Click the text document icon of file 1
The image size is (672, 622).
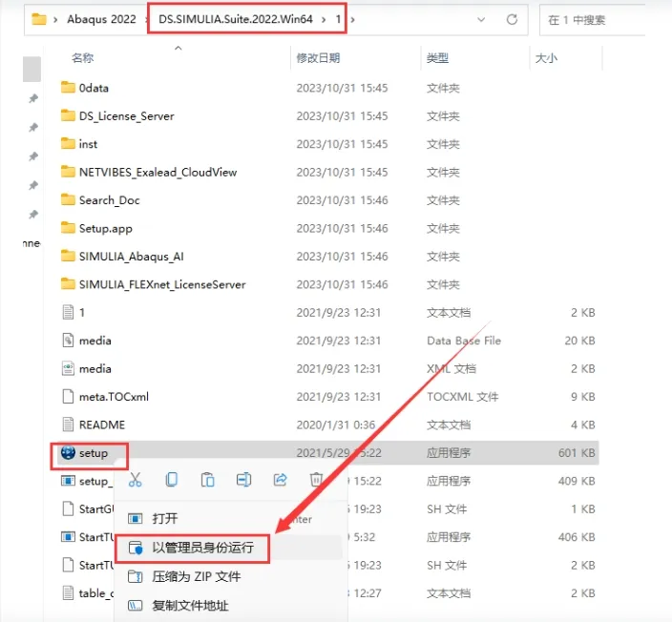[68, 312]
